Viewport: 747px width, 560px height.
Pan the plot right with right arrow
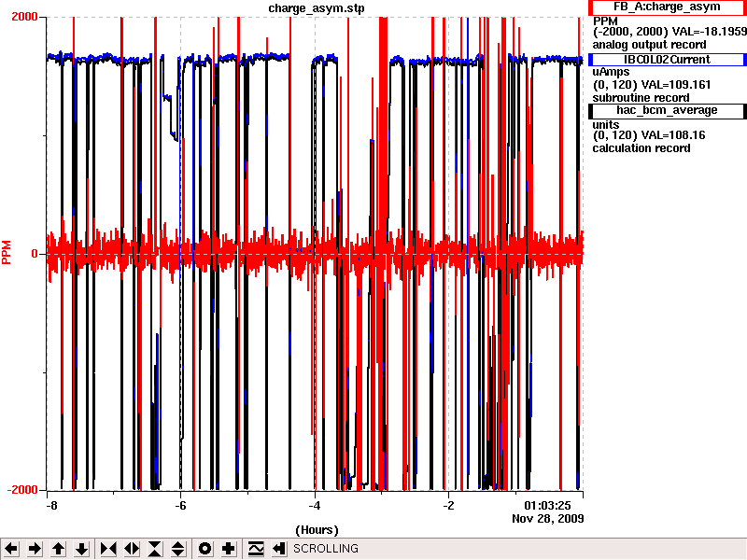point(35,549)
